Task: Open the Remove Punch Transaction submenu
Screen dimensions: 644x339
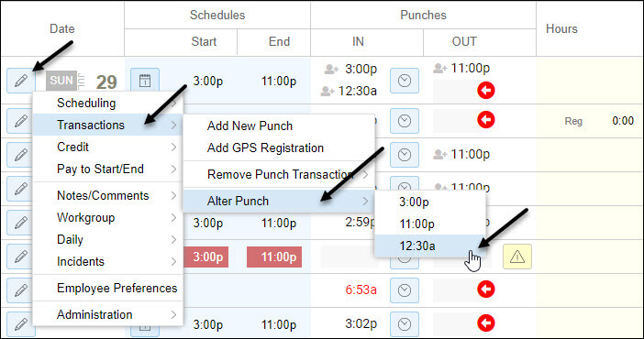Action: coord(279,174)
